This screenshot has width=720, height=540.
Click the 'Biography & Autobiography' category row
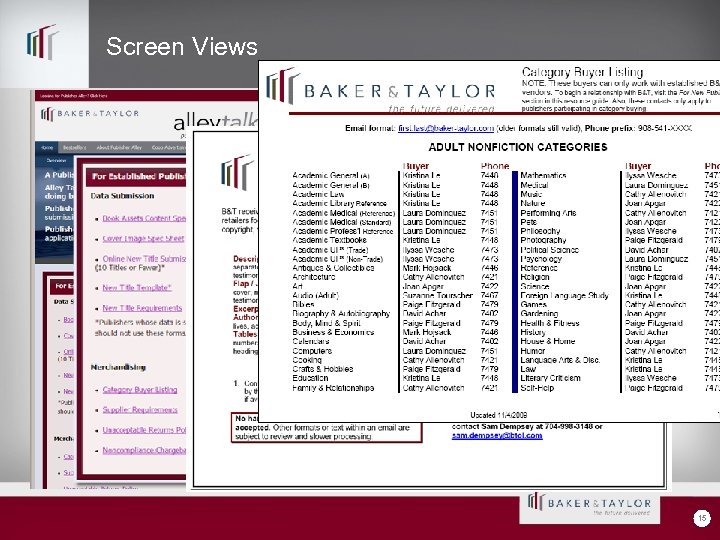[341, 314]
